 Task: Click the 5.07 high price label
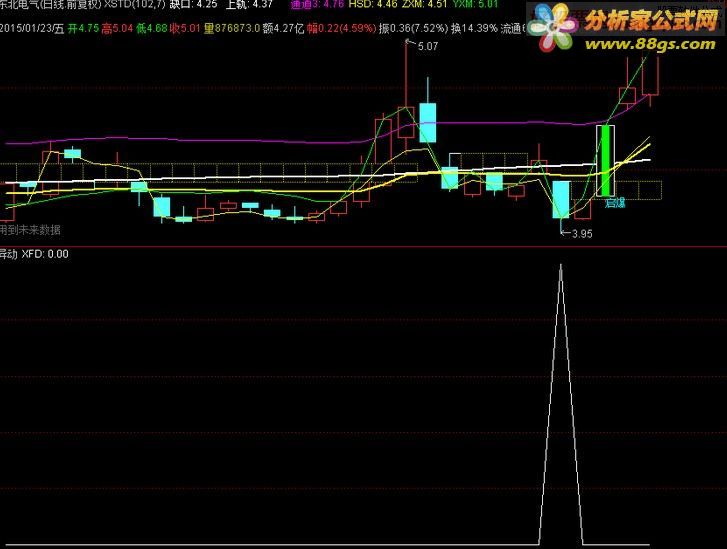pos(427,46)
